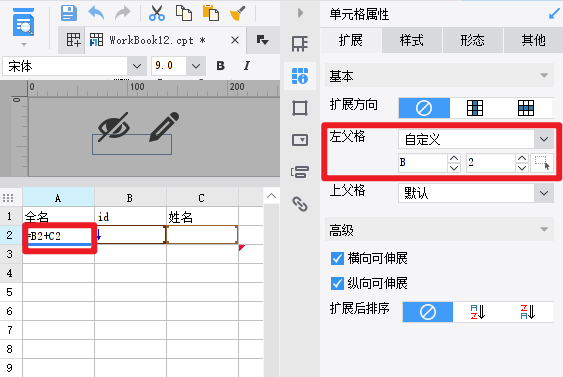563x377 pixels.
Task: Dock the cell attributes panel arrow
Action: point(554,14)
